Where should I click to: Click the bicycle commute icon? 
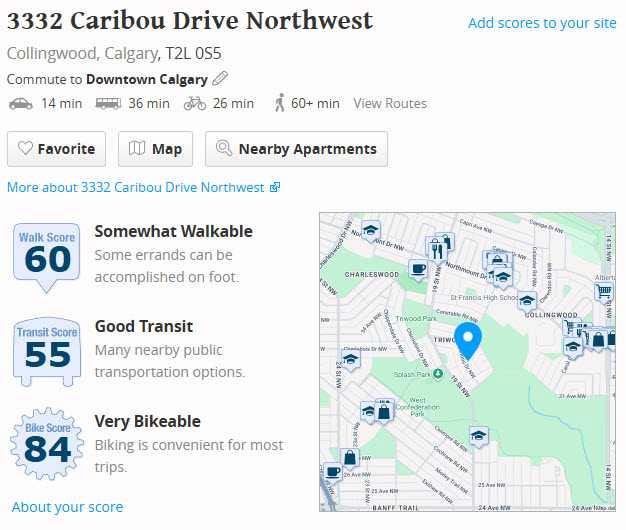pos(195,103)
